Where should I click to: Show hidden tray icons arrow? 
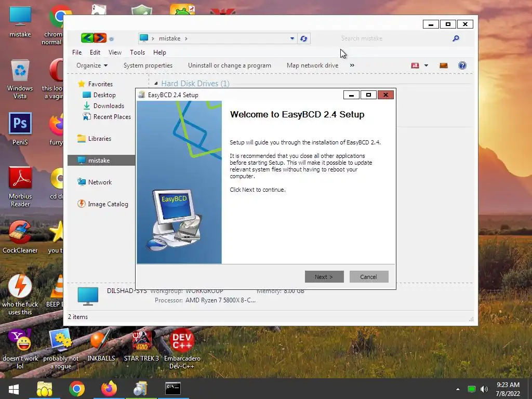click(x=458, y=389)
